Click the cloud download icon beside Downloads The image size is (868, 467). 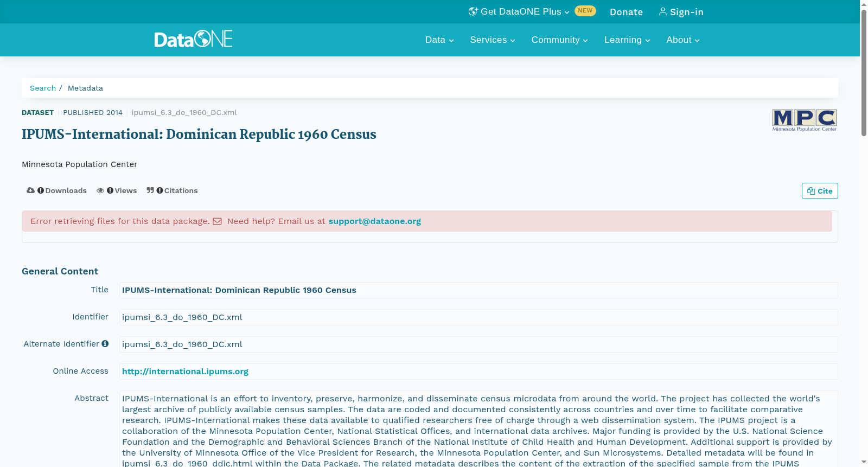[30, 190]
